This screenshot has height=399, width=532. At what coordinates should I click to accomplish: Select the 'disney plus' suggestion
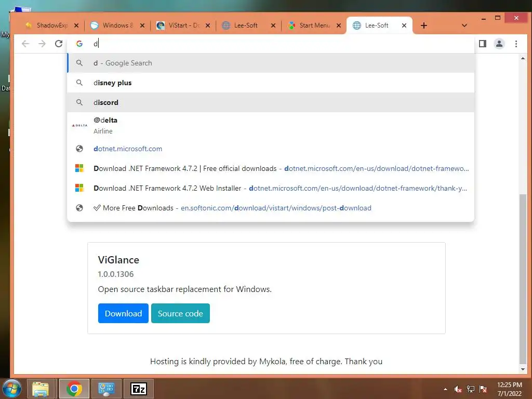[271, 83]
